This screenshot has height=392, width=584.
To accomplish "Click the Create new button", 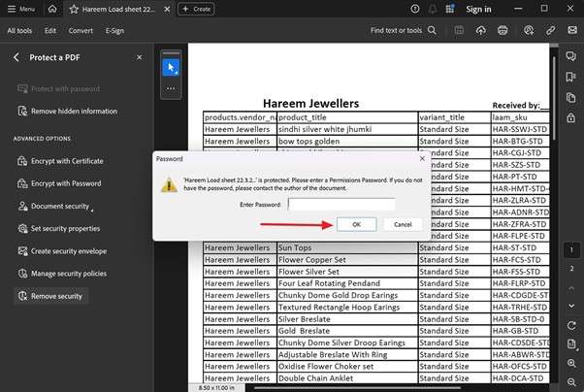I will tap(196, 9).
